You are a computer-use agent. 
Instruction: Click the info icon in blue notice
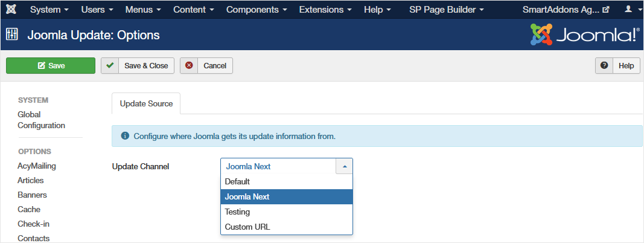pos(126,135)
